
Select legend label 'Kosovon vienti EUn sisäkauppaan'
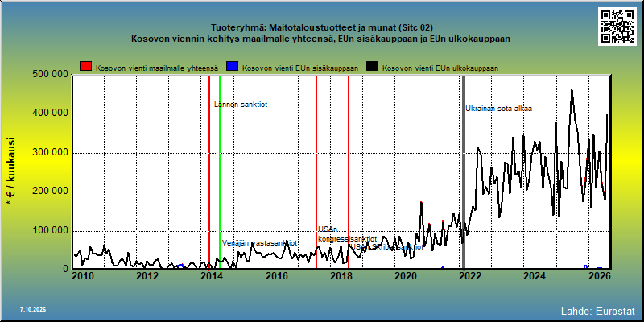(x=300, y=68)
